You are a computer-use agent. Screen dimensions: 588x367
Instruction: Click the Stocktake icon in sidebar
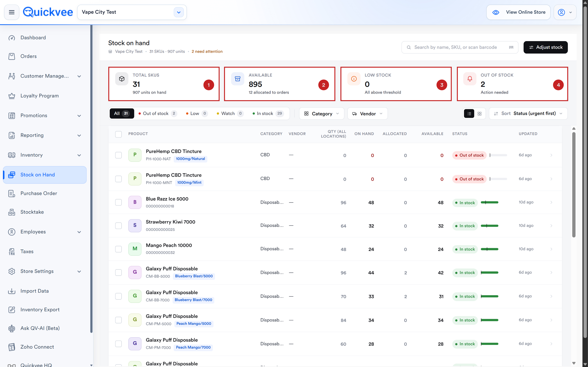pos(12,212)
